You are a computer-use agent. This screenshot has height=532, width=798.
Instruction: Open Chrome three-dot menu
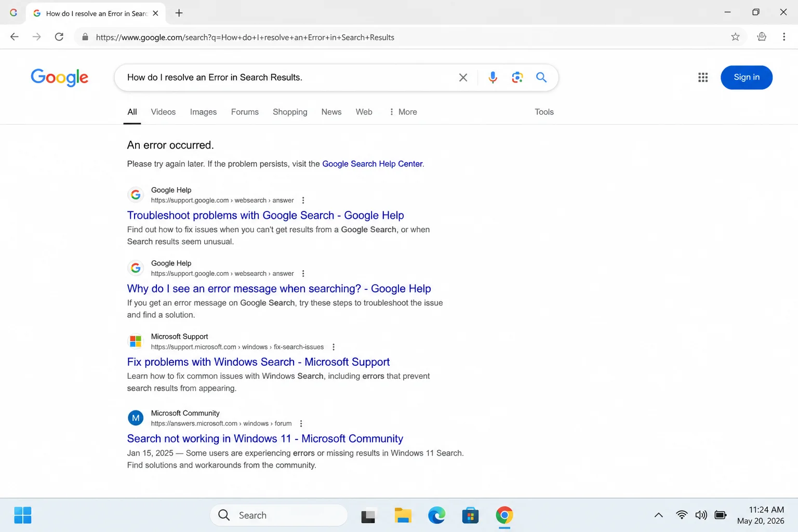click(x=784, y=37)
